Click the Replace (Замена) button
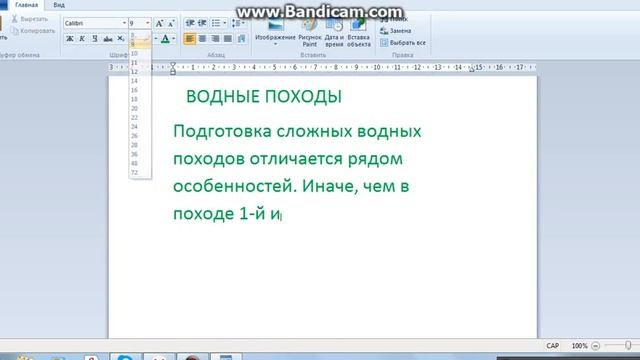The width and height of the screenshot is (640, 360). (x=396, y=31)
